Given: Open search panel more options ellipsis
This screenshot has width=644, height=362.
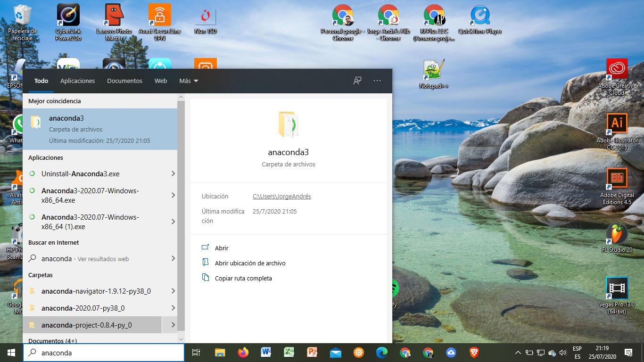Looking at the screenshot, I should pos(377,81).
